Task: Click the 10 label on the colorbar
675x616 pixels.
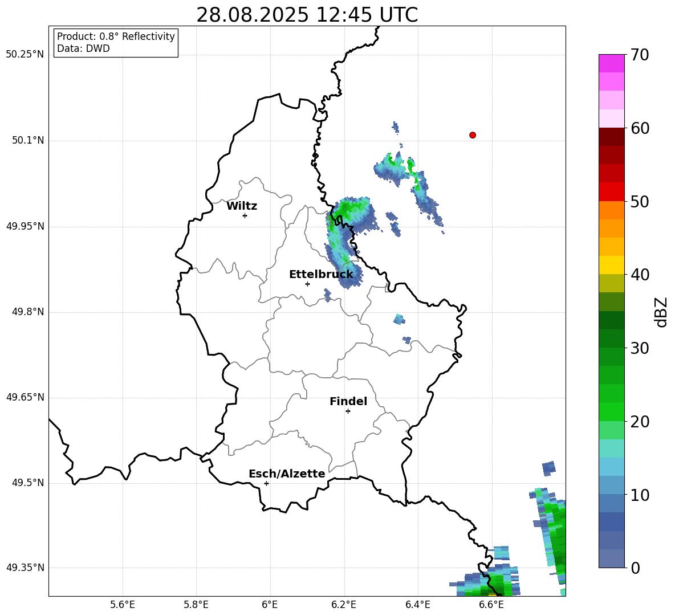Action: (x=639, y=495)
